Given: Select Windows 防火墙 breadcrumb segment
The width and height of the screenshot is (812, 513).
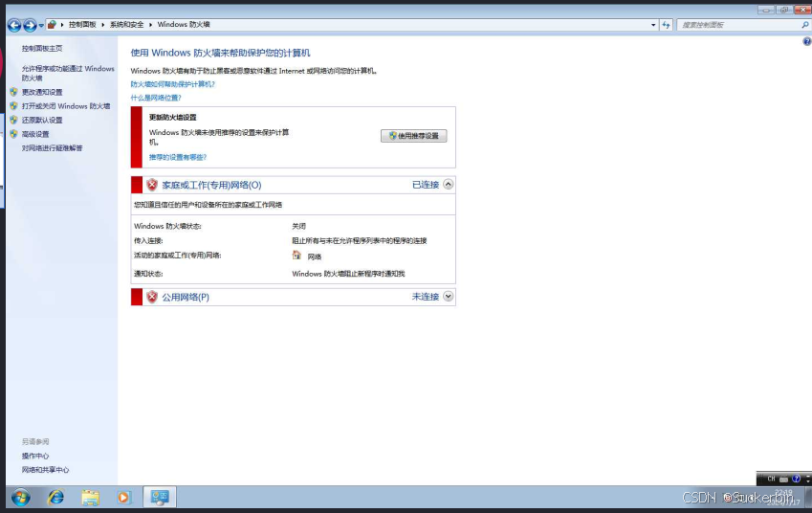Looking at the screenshot, I should (x=184, y=24).
